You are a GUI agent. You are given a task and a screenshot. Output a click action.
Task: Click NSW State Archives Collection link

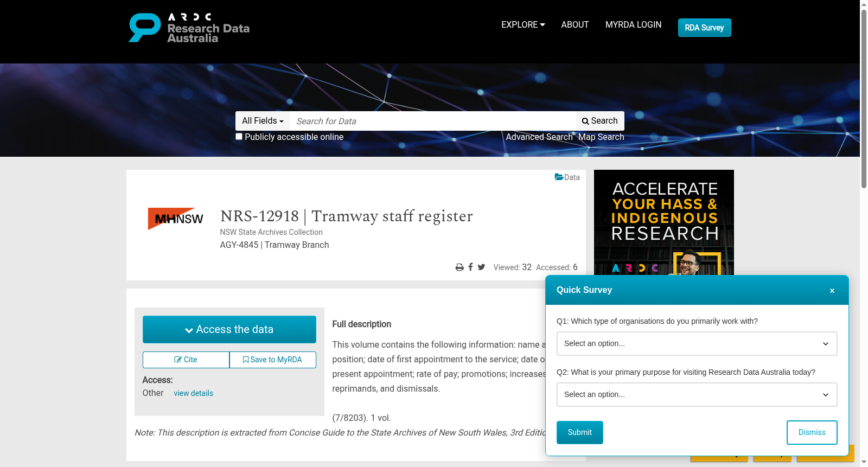pos(271,232)
